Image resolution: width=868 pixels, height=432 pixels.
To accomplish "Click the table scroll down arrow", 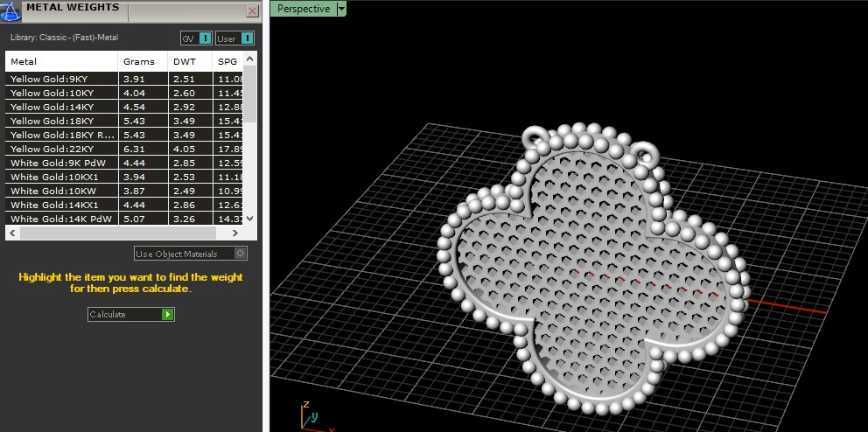I will [249, 219].
